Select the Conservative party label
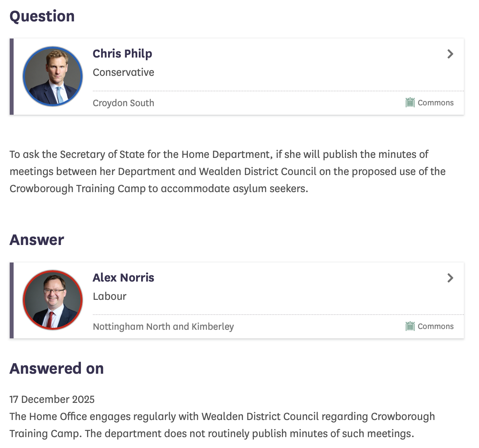479x448 pixels. click(x=123, y=72)
